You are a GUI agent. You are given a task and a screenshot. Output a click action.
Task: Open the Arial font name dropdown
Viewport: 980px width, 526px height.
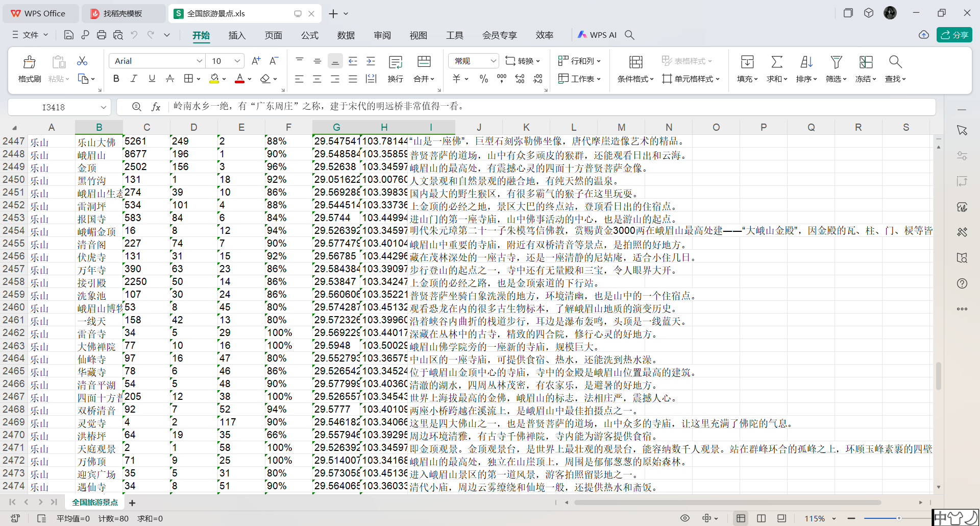pos(199,61)
